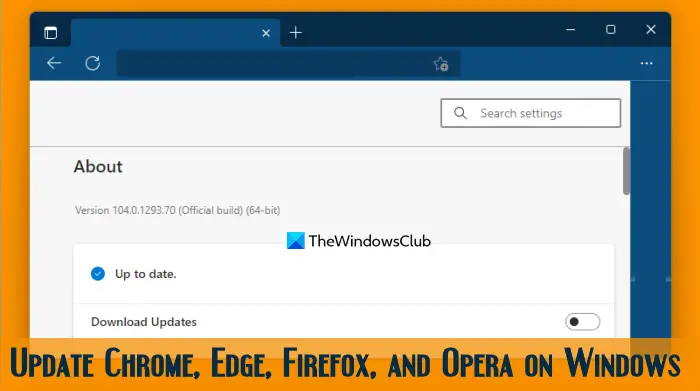Click the search magnifier icon
The image size is (700, 391).
pos(460,113)
